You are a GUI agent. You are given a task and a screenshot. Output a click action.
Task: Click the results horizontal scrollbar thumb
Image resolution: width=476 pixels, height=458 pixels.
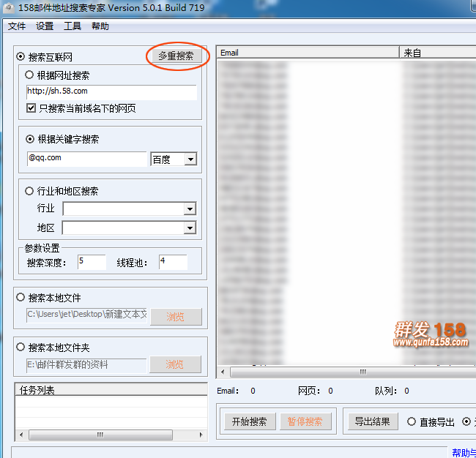point(354,372)
